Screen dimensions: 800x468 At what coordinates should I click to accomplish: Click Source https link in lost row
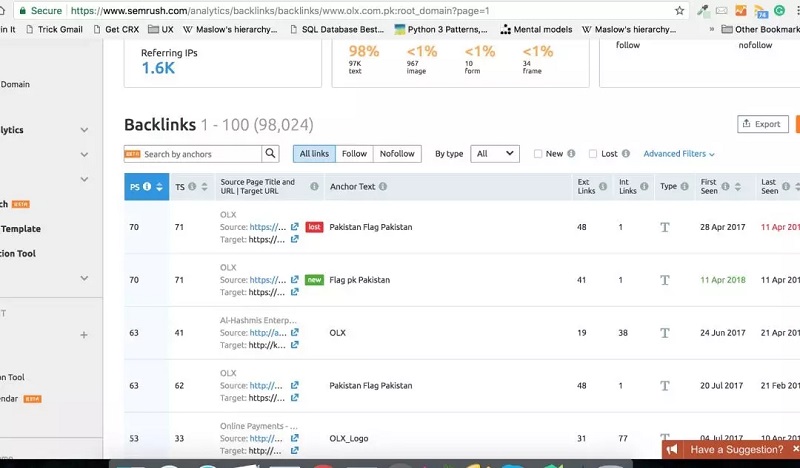point(267,227)
